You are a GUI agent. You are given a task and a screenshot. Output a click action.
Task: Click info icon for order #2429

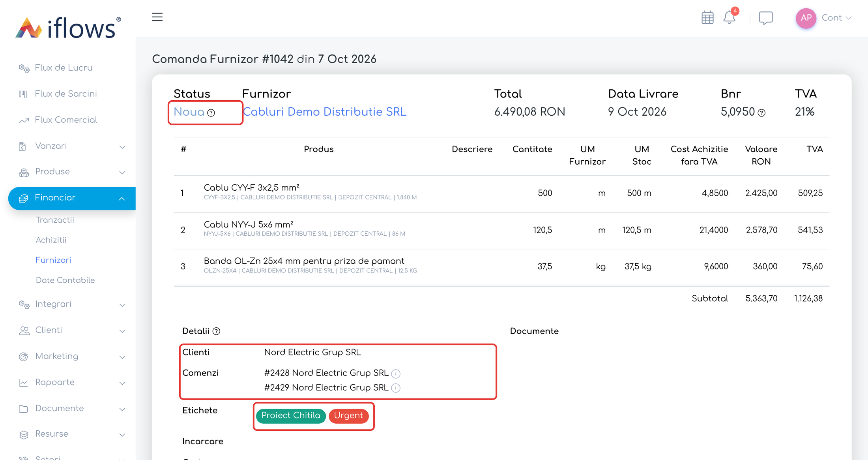coord(396,388)
